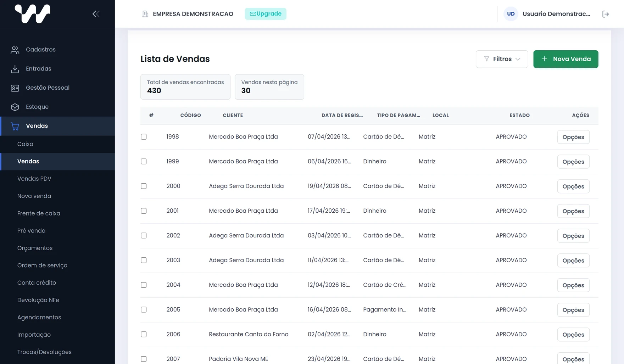Click the UD user avatar

[x=511, y=14]
